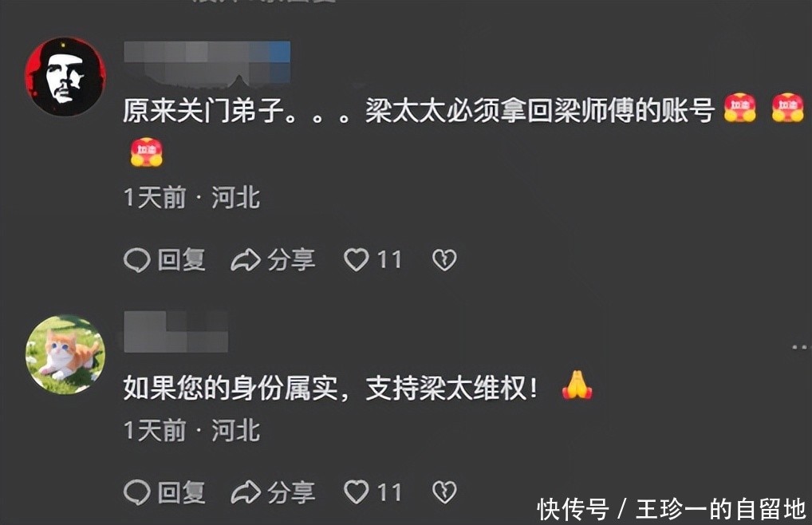Click like count 11 on first comment
Screen dimensions: 812x525
point(389,260)
